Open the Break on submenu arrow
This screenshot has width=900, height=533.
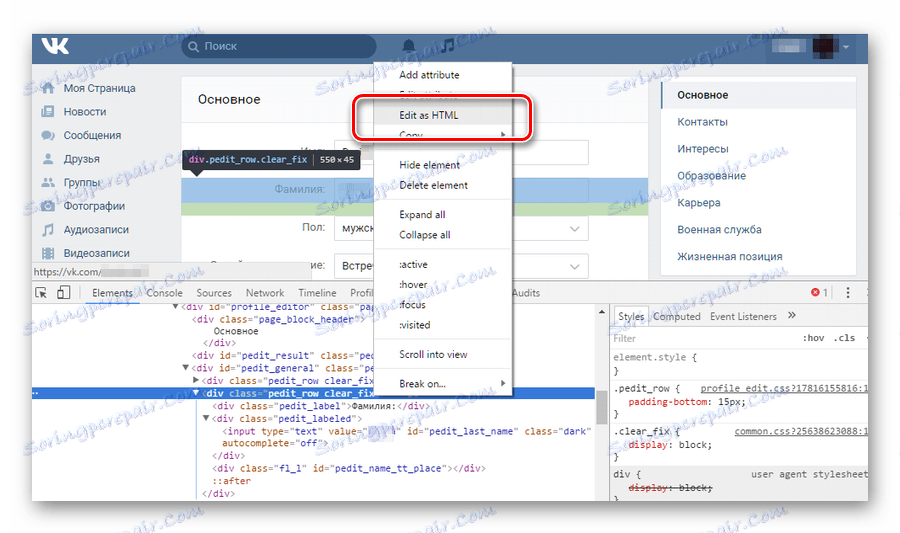(x=503, y=383)
